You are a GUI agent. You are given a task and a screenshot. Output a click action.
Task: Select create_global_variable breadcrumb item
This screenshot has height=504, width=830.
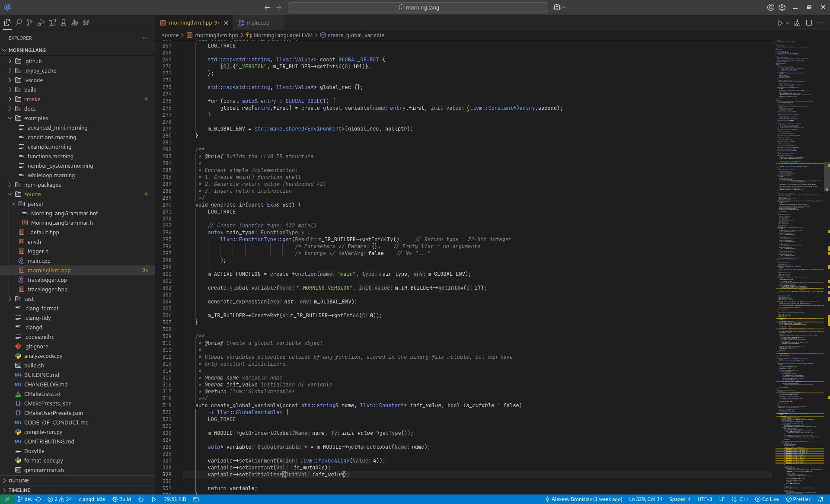click(355, 35)
